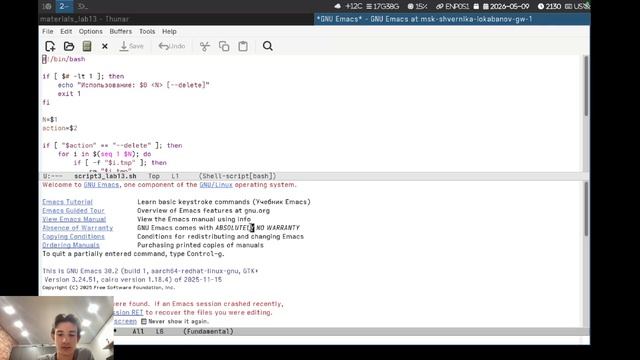Click the line action=$2 in the script

pyautogui.click(x=60, y=128)
